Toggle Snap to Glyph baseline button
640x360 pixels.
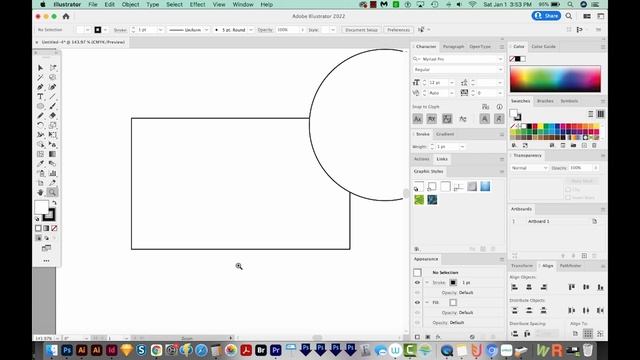coord(418,119)
